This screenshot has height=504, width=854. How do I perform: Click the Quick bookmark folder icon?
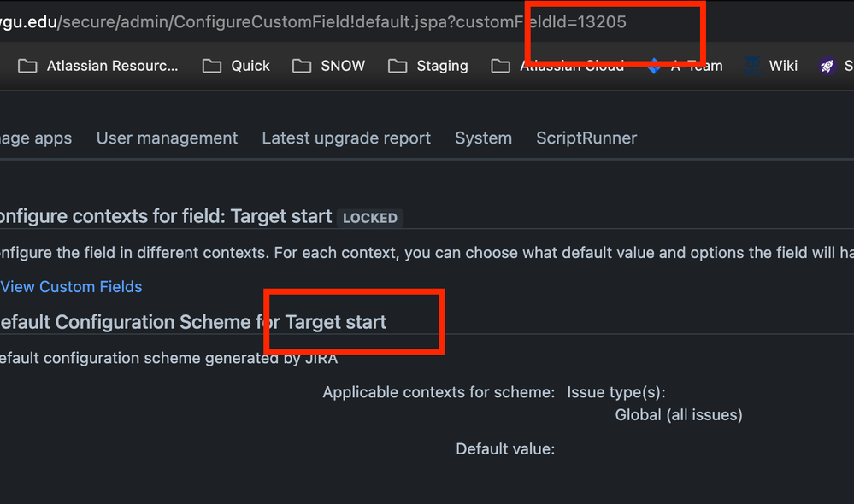(x=211, y=65)
